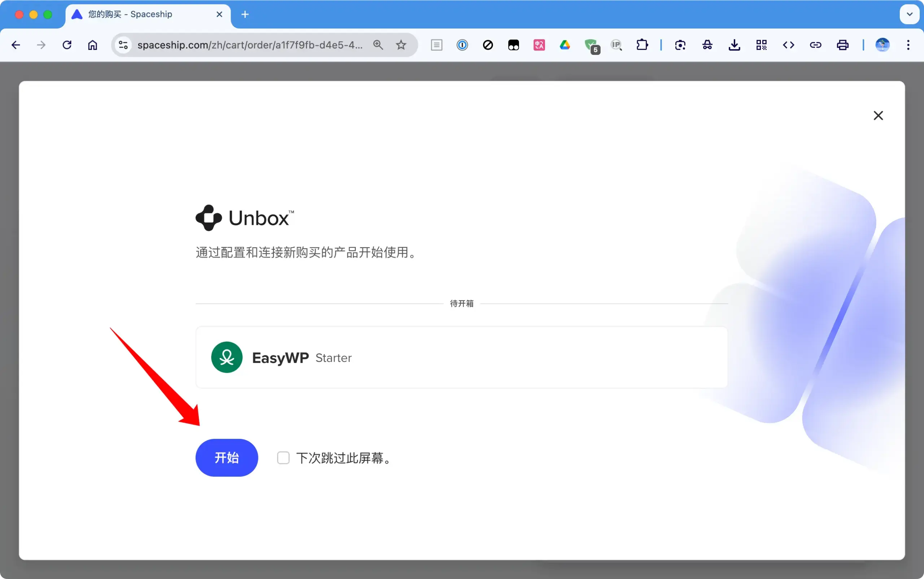Screen dimensions: 924x579
Task: Open the reader mode extension icon
Action: 437,45
